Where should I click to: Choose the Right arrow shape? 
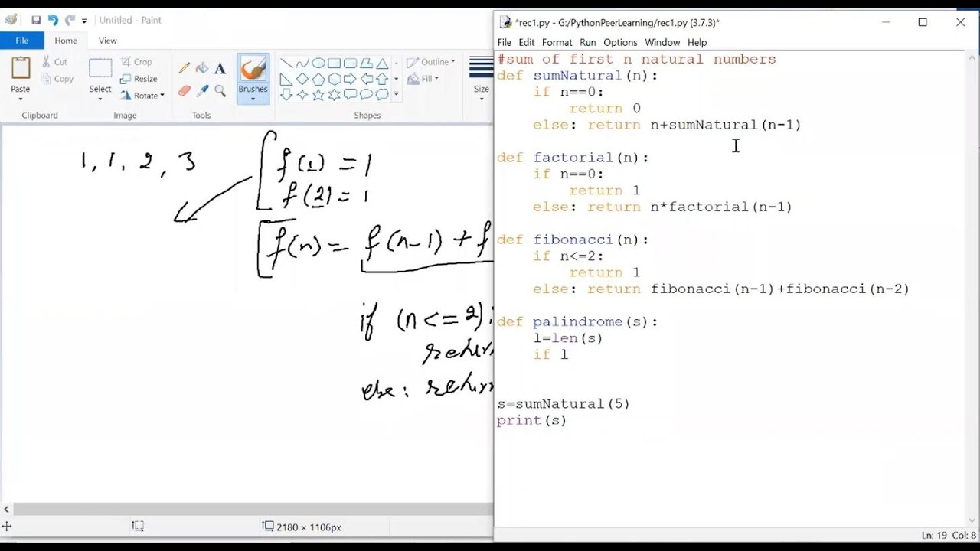(351, 79)
